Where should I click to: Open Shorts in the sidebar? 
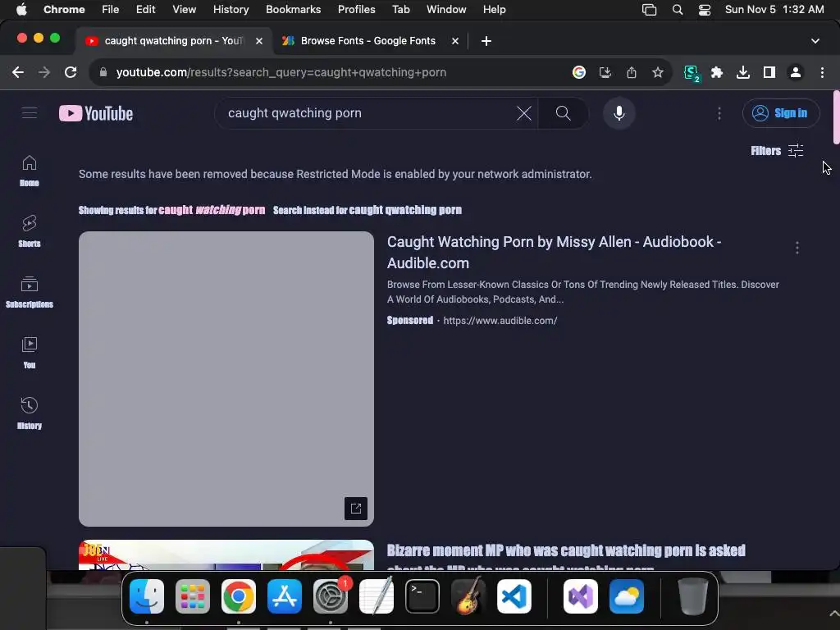coord(30,231)
